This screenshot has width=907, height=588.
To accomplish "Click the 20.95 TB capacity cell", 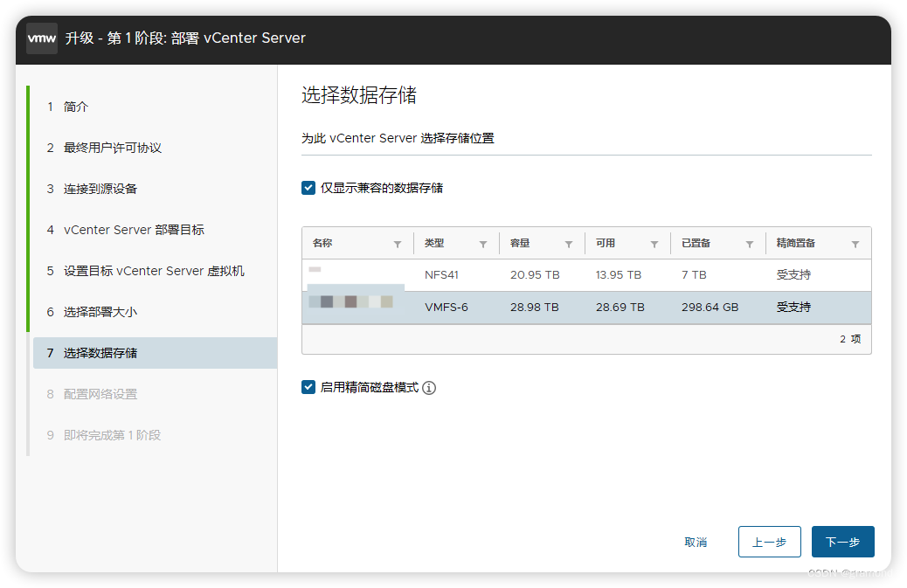I will point(535,275).
